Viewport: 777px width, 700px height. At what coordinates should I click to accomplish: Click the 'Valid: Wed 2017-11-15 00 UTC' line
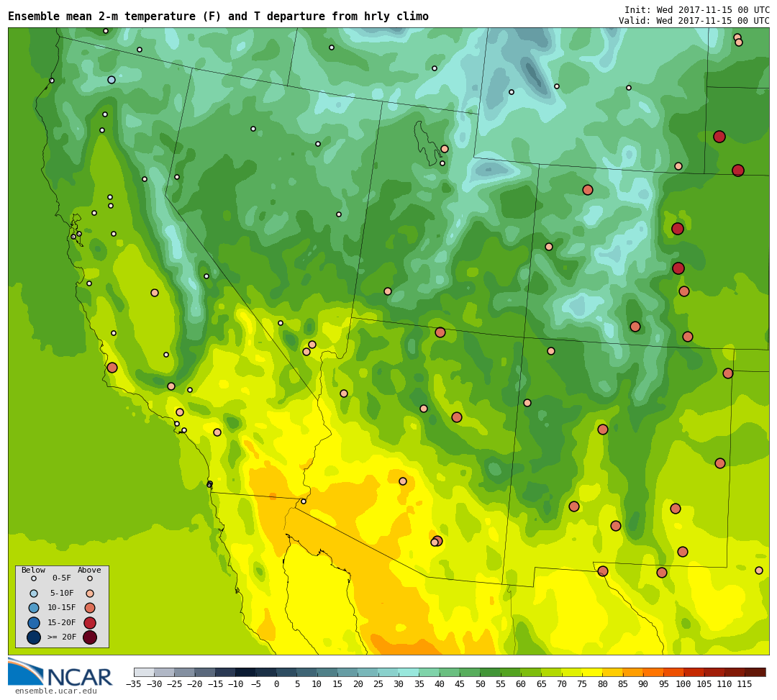(694, 20)
